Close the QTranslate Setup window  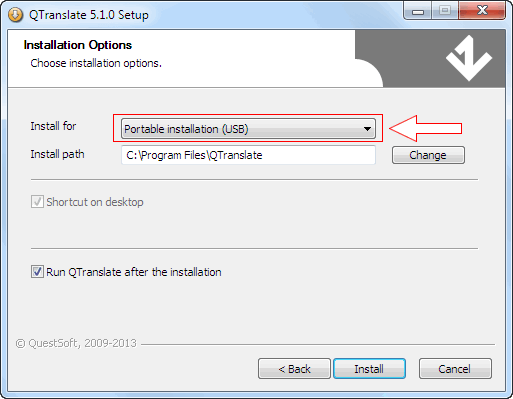pos(482,11)
